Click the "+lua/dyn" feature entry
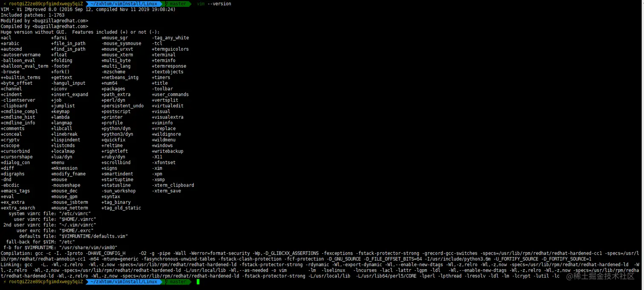 [62, 157]
